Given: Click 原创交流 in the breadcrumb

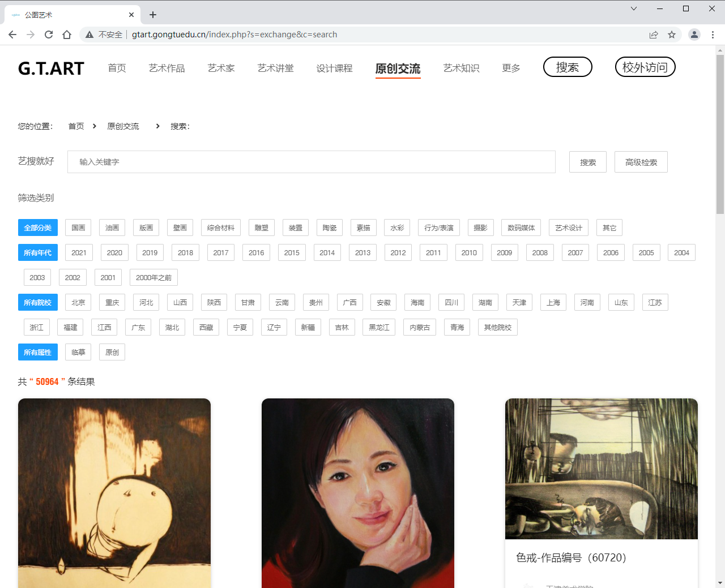Looking at the screenshot, I should click(123, 126).
